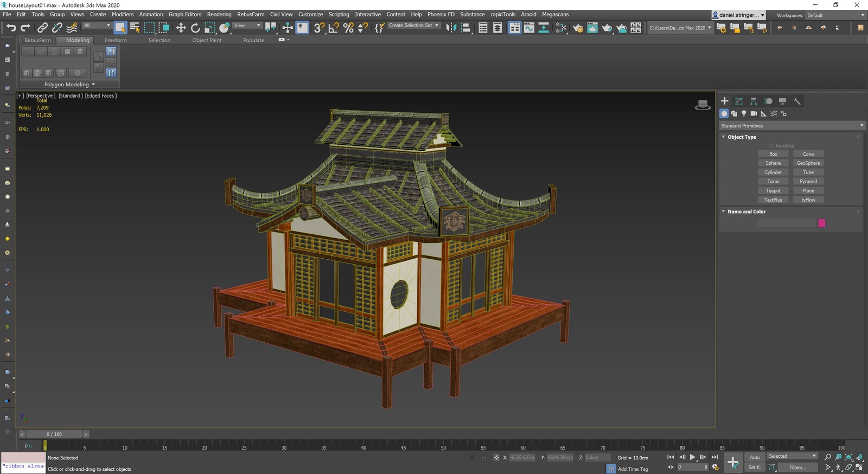Click the GeoSphere primitive button
Viewport: 868px width, 474px height.
click(x=808, y=163)
